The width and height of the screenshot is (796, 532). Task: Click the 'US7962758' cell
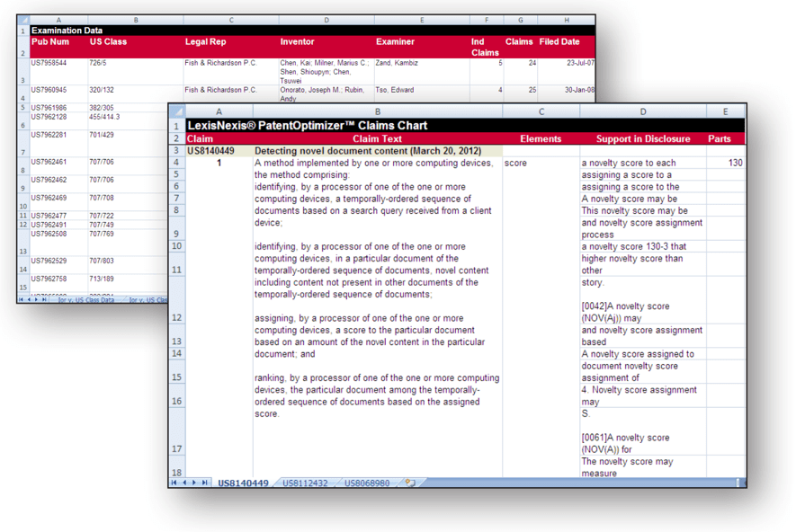58,283
